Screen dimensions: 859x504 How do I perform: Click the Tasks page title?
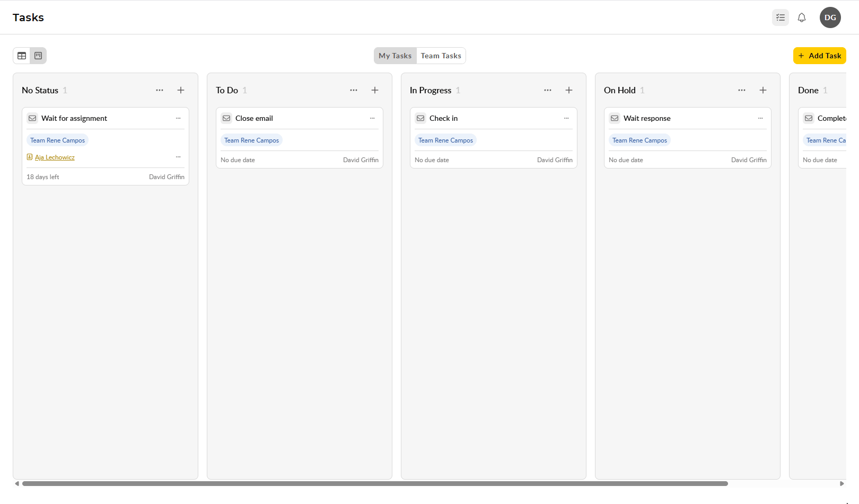click(28, 17)
